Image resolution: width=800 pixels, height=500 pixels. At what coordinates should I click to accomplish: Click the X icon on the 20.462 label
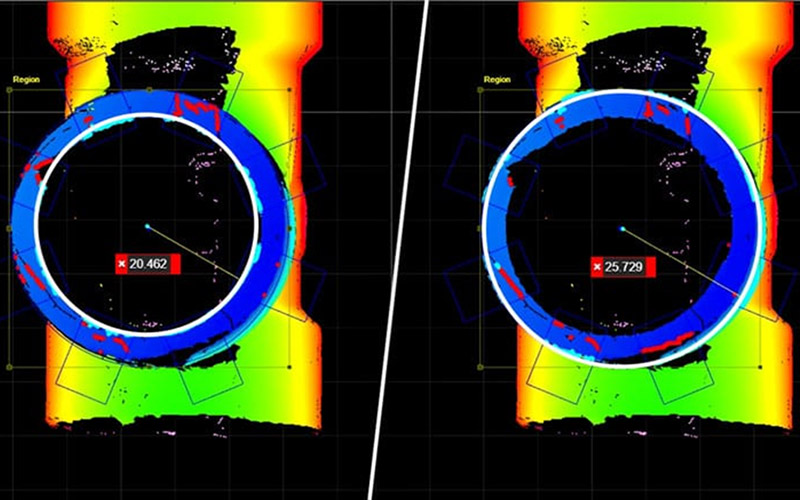(123, 264)
